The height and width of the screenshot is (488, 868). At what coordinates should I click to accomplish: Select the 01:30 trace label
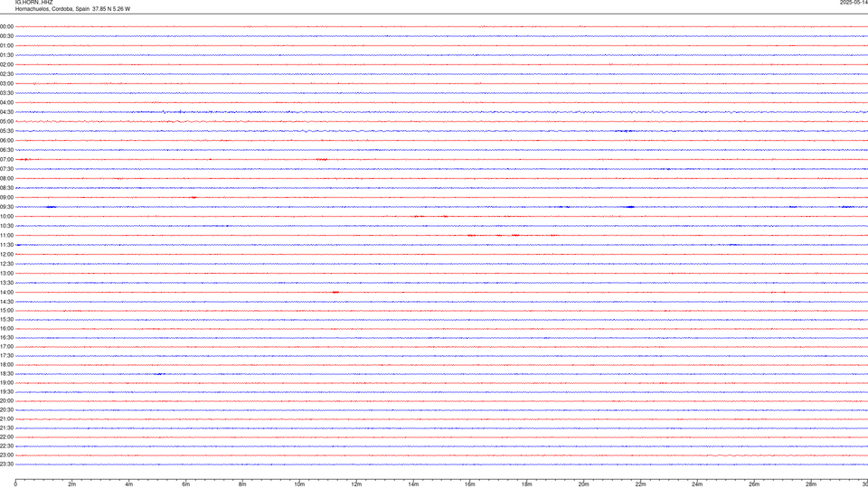coord(6,55)
